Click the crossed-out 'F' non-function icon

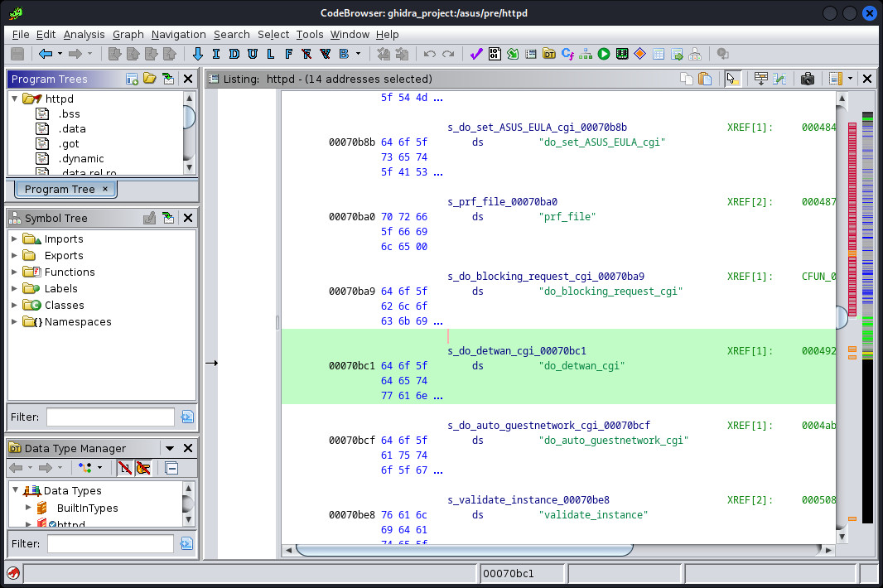[306, 54]
